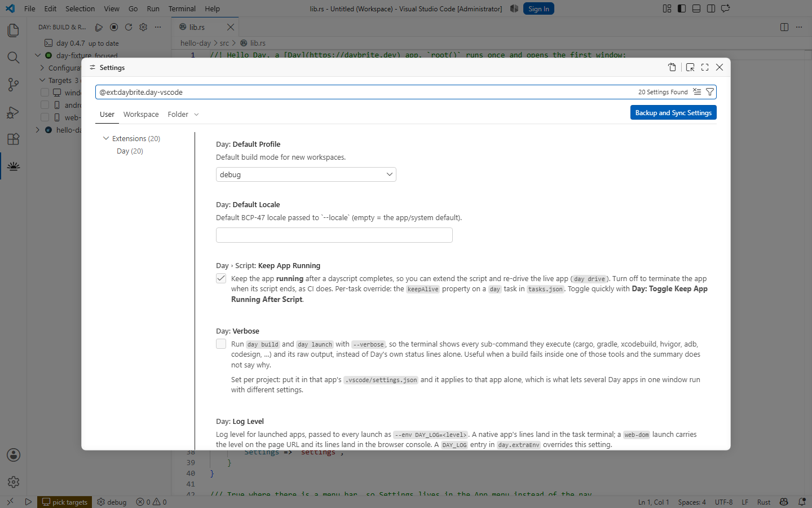Toggle panel layout icon in title bar
Viewport: 812px width, 508px height.
tap(696, 8)
